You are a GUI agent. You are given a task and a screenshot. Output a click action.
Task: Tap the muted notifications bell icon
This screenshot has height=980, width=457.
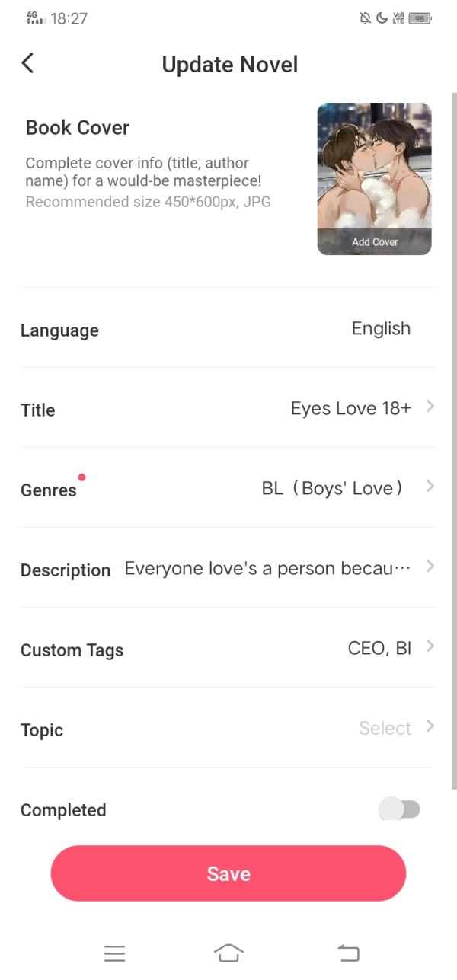click(366, 18)
